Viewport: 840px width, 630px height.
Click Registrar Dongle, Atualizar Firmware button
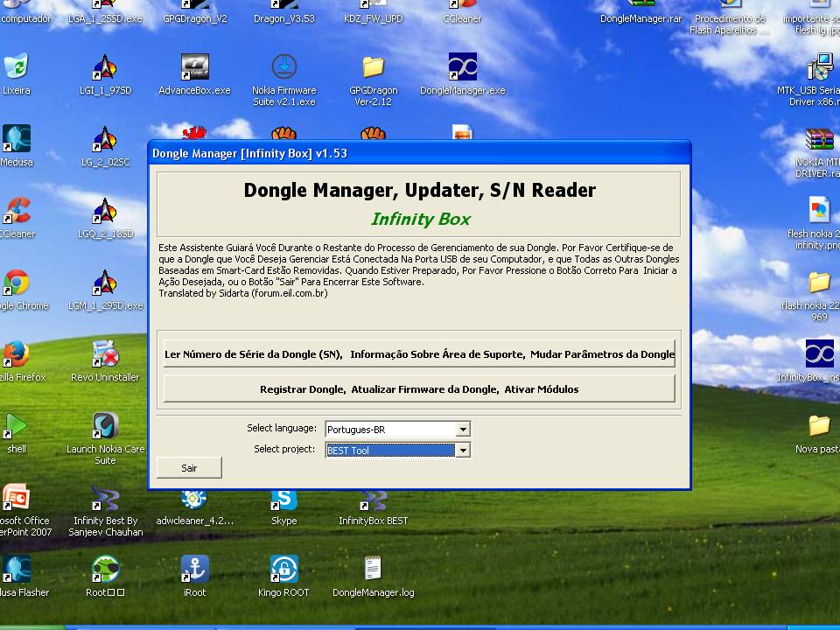419,389
